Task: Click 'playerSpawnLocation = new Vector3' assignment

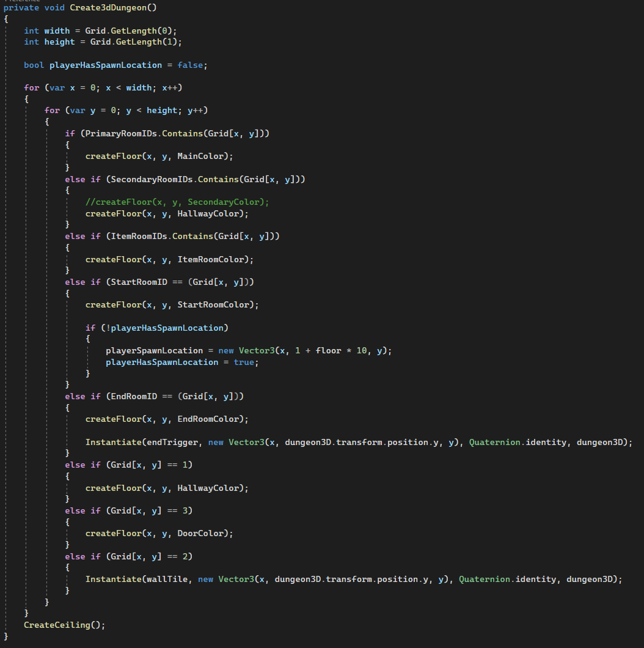Action: pyautogui.click(x=249, y=351)
